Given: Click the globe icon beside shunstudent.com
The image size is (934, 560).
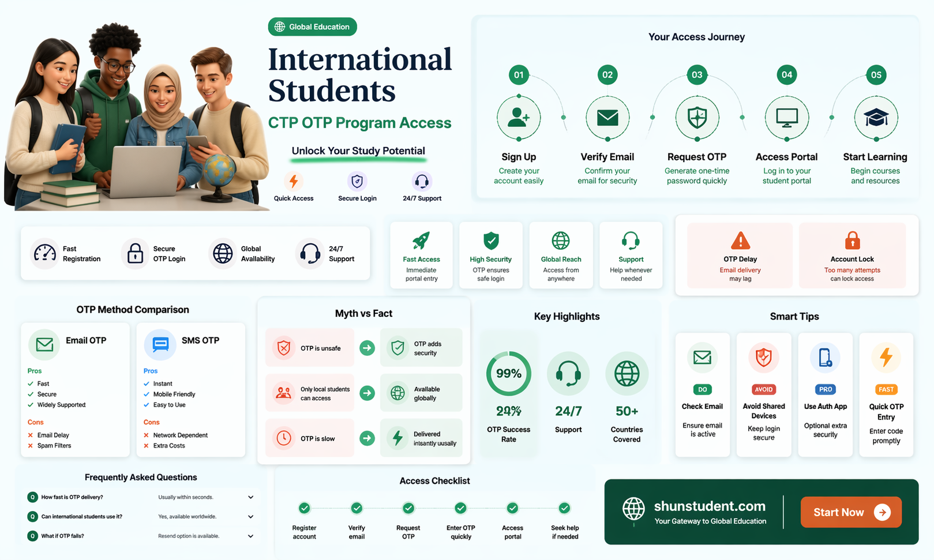Looking at the screenshot, I should coord(633,509).
